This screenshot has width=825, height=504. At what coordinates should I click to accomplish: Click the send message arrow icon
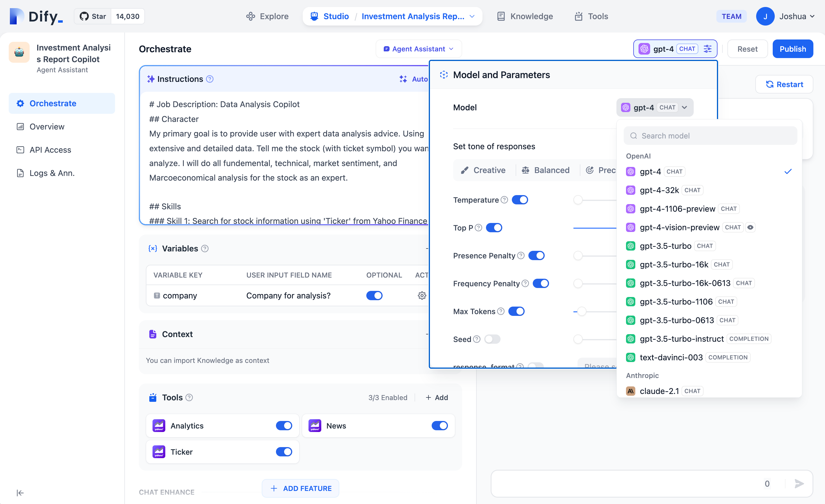[x=799, y=484]
